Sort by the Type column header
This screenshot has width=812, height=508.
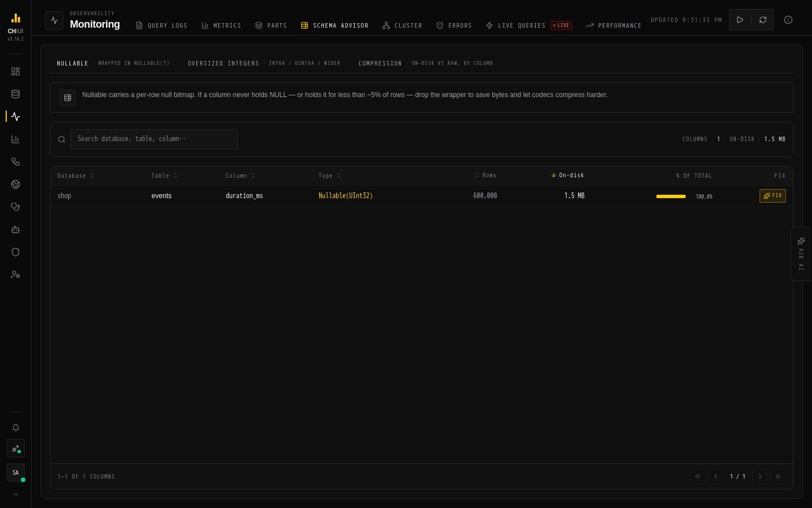point(330,176)
